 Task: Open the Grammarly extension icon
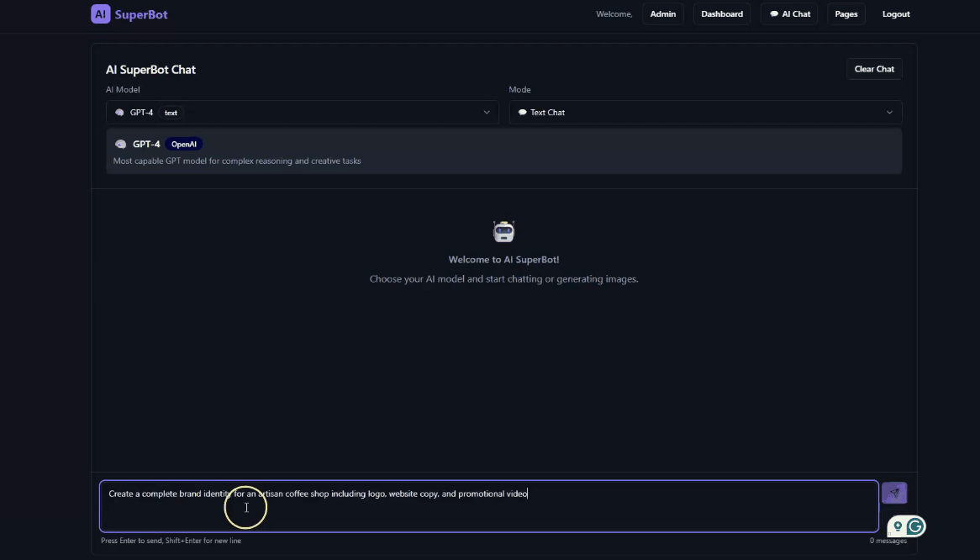click(915, 526)
